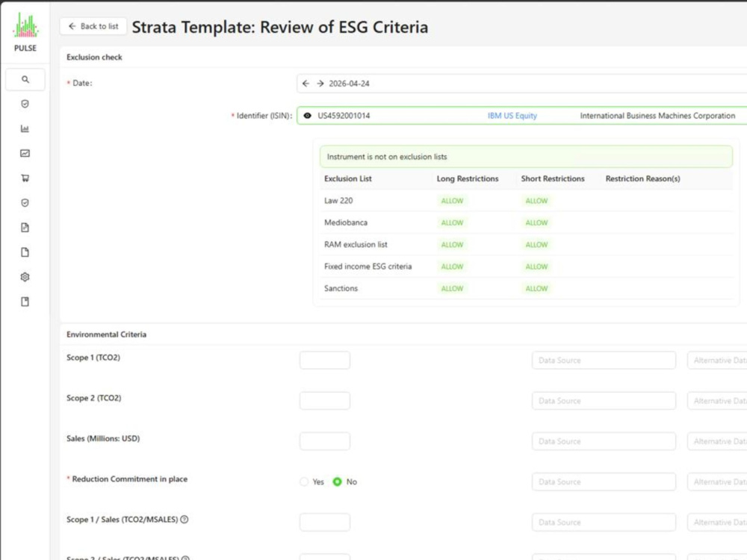747x560 pixels.
Task: Click the eye icon in the Identifier field
Action: coord(307,116)
